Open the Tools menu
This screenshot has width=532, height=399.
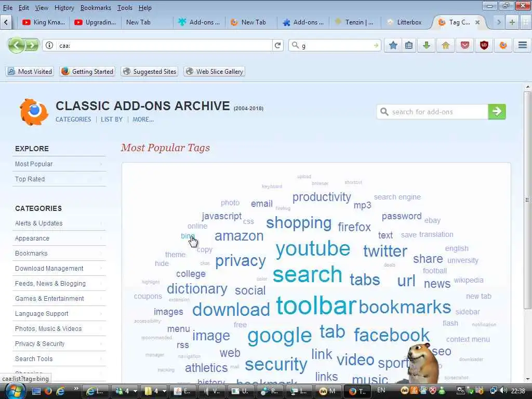[125, 7]
